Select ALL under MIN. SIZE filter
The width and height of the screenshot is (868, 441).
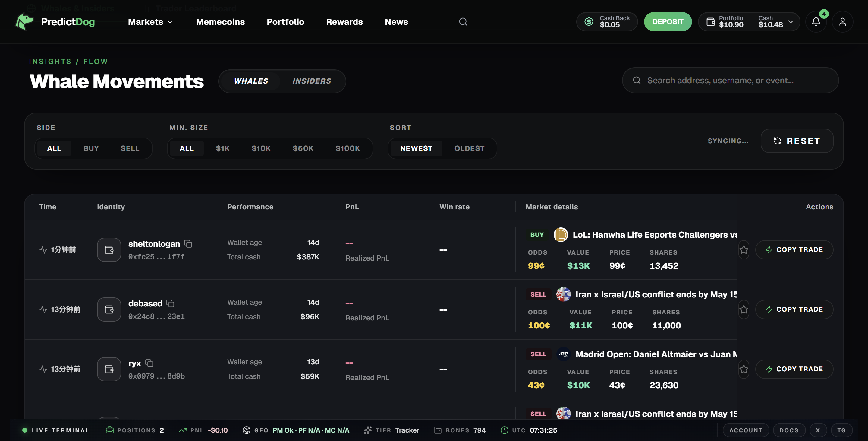tap(187, 148)
